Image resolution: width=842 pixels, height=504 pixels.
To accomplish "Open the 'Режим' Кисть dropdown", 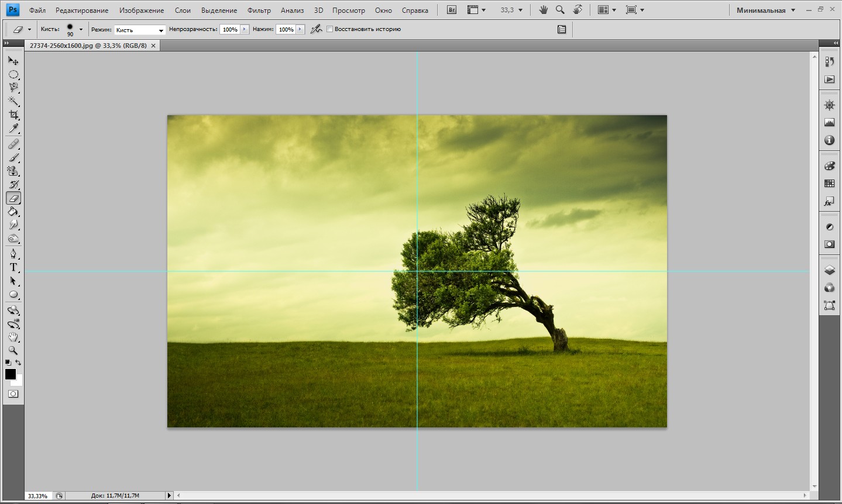I will pyautogui.click(x=140, y=30).
